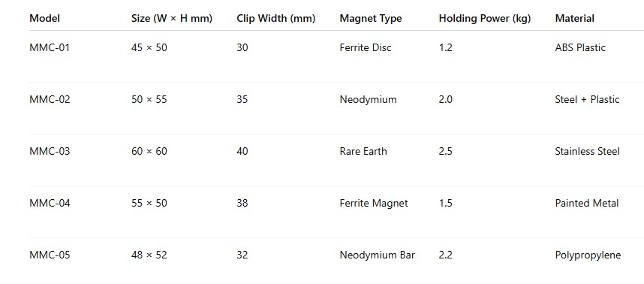Click the Clip Width (mm) column header
The height and width of the screenshot is (284, 644).
276,19
